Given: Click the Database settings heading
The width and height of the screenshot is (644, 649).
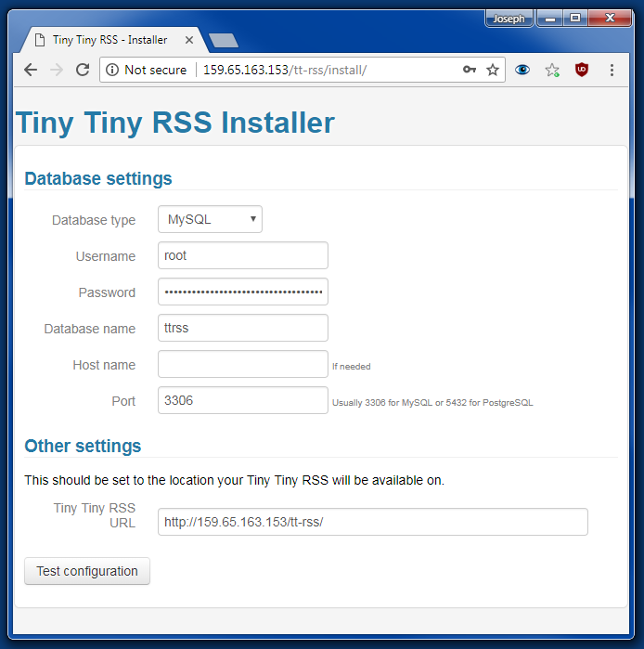Looking at the screenshot, I should coord(98,179).
